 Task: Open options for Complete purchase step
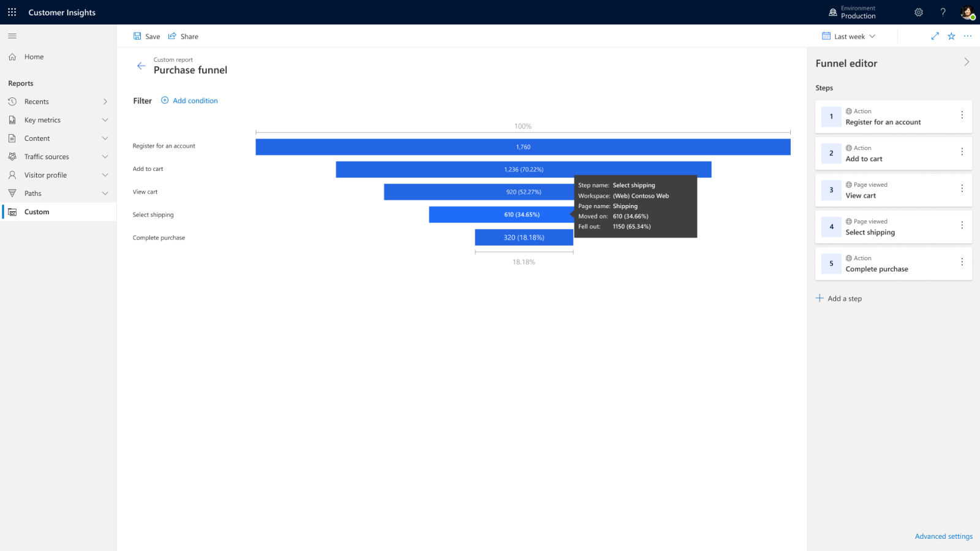(962, 262)
